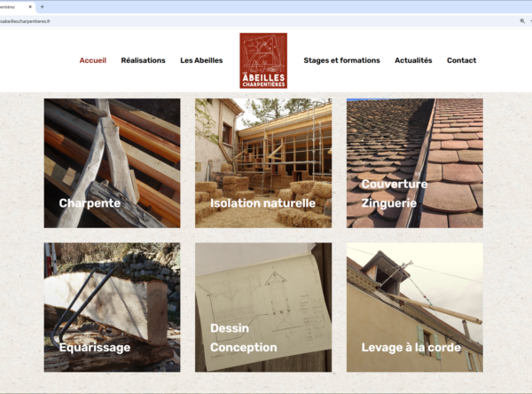Go to the Accueil page

(x=92, y=60)
